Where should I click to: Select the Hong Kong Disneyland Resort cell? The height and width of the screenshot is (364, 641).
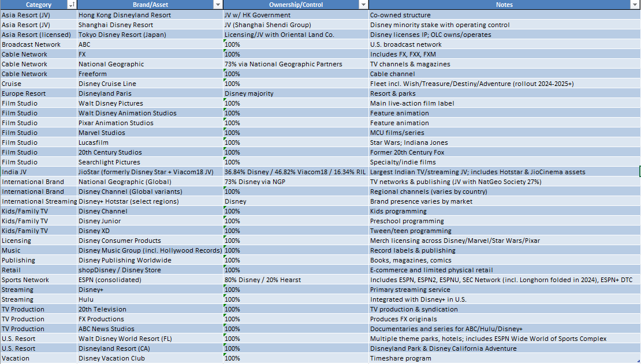[x=150, y=15]
